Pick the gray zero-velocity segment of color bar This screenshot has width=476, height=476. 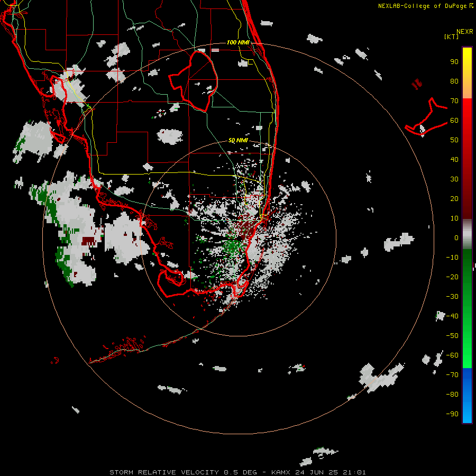click(x=467, y=234)
